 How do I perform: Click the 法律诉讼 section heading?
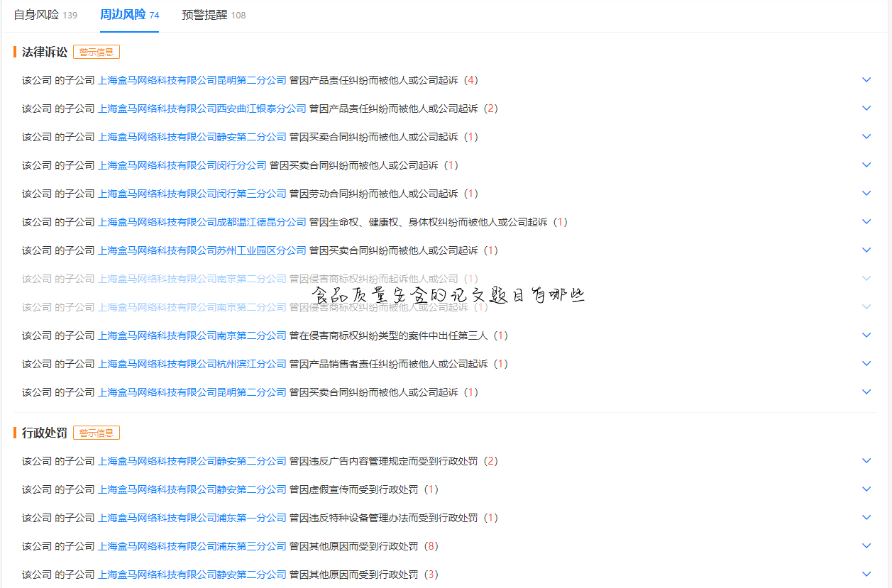click(45, 52)
